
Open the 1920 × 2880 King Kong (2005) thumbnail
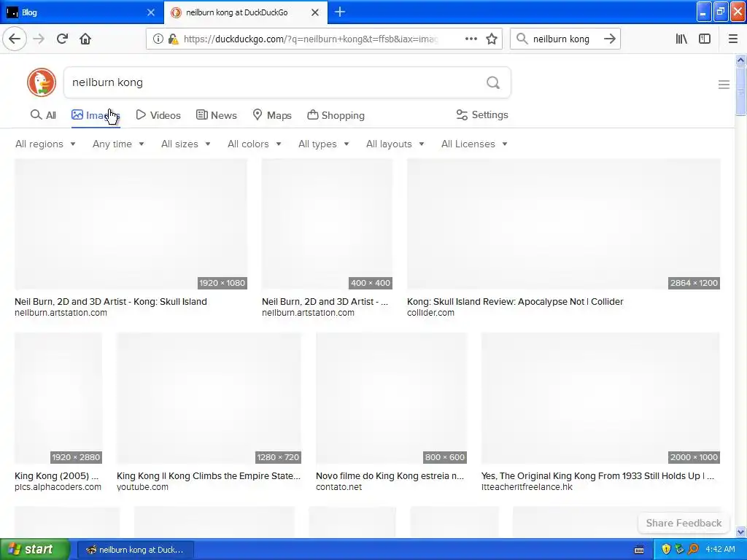(58, 399)
